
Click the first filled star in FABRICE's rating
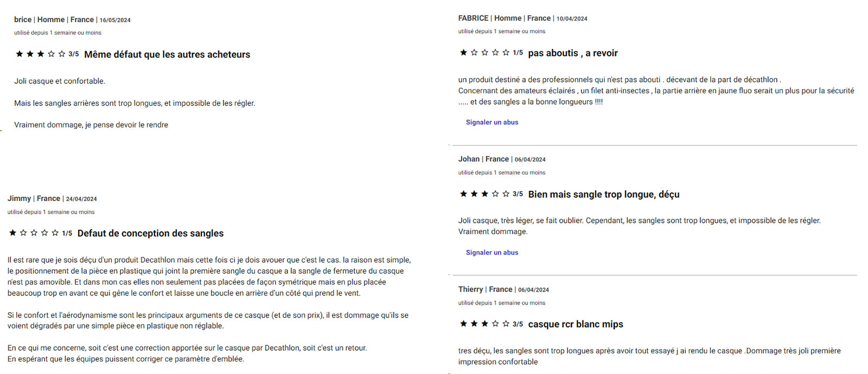pyautogui.click(x=463, y=53)
